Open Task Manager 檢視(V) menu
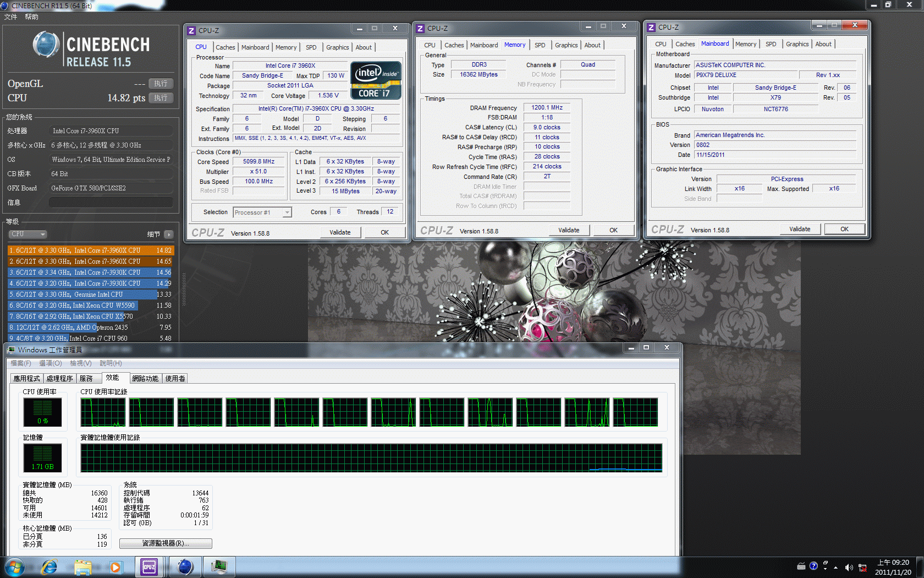The width and height of the screenshot is (924, 578). 81,363
